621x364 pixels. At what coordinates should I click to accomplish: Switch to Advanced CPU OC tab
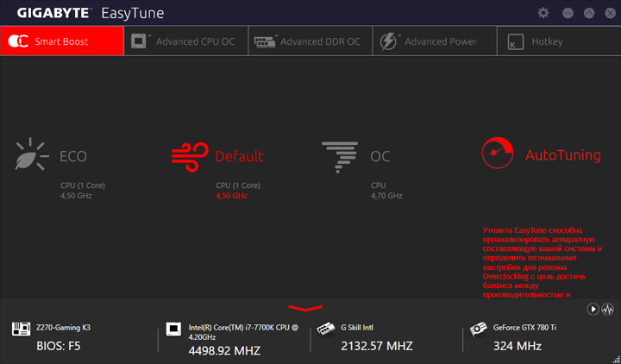(186, 41)
